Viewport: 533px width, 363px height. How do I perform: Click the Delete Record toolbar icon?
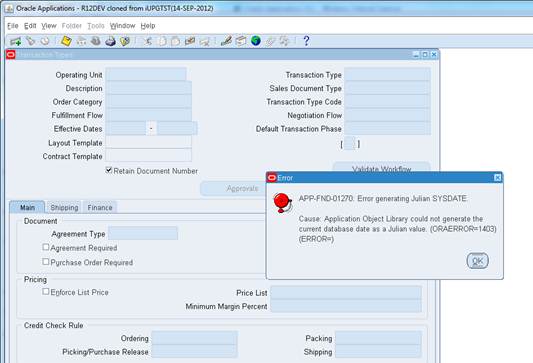205,41
